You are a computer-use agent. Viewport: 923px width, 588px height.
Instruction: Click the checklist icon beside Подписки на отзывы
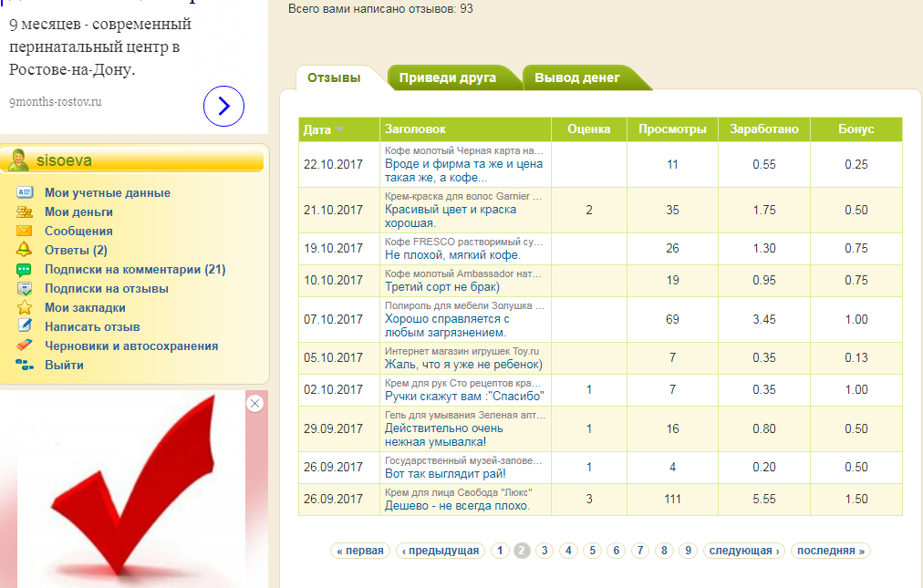click(x=24, y=288)
